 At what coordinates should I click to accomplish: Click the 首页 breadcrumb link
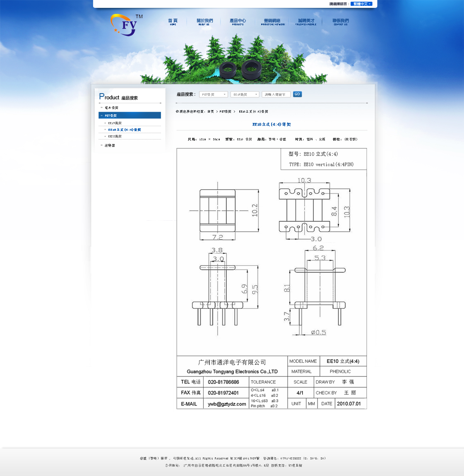click(x=211, y=111)
